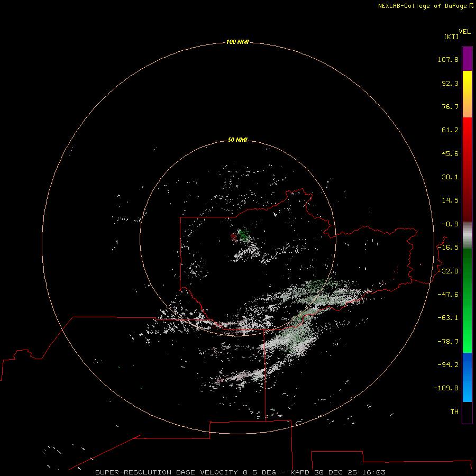Click the 14.5 scale label
Image resolution: width=476 pixels, height=476 pixels.
coord(450,200)
